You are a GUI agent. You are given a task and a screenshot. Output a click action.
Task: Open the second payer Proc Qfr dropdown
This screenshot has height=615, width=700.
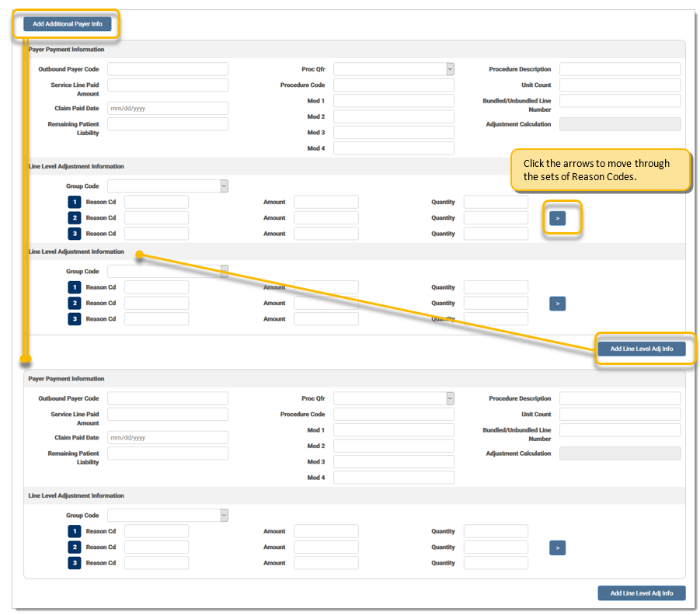(393, 398)
